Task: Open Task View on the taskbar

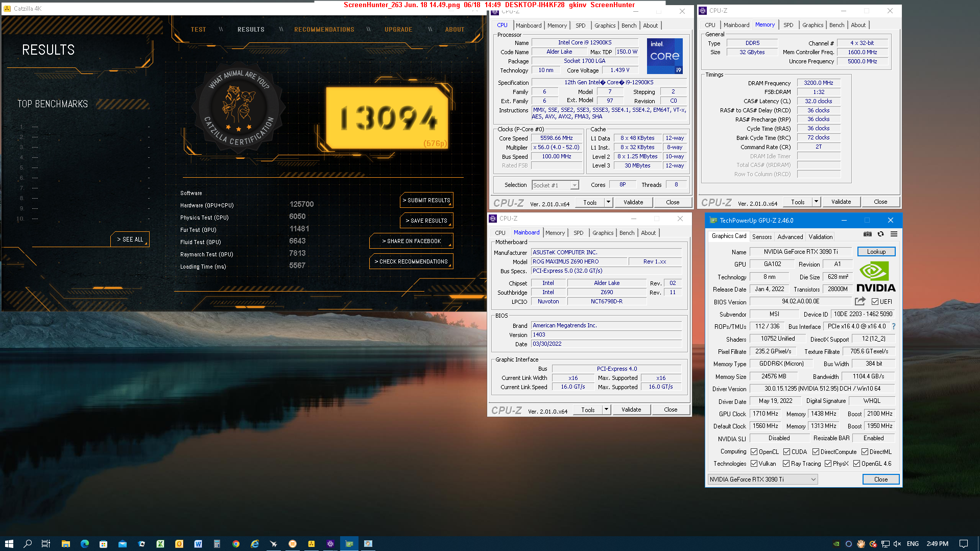Action: pyautogui.click(x=46, y=544)
